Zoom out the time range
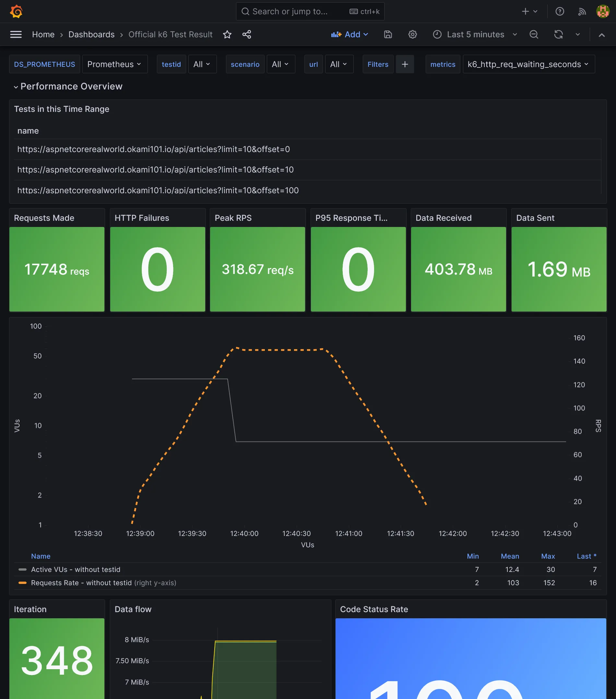Viewport: 616px width, 699px height. point(534,34)
